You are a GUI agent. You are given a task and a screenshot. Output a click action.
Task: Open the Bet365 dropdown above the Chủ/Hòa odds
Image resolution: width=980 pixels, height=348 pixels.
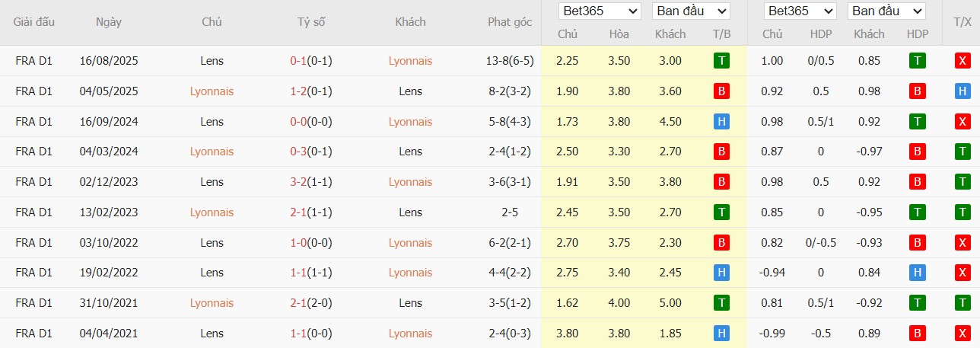[600, 11]
